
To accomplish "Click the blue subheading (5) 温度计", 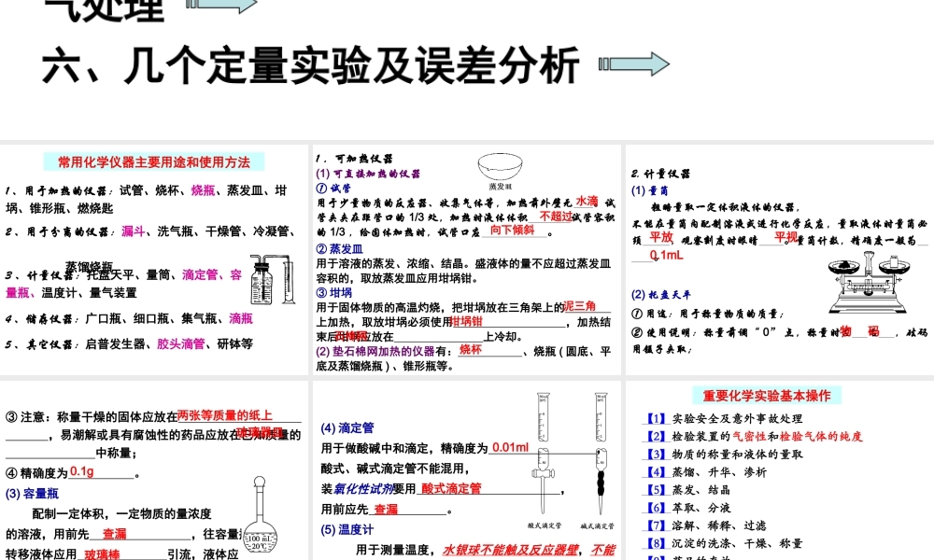I will (x=347, y=529).
